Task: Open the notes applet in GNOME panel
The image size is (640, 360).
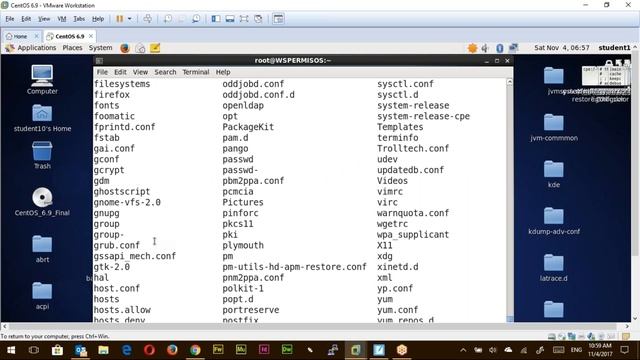Action: pyautogui.click(x=155, y=48)
